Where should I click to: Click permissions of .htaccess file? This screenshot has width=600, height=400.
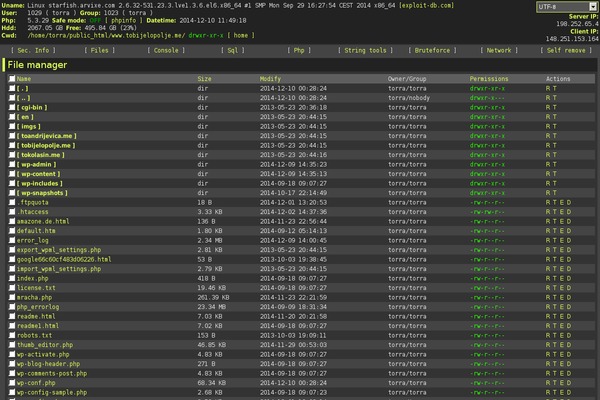tap(487, 212)
